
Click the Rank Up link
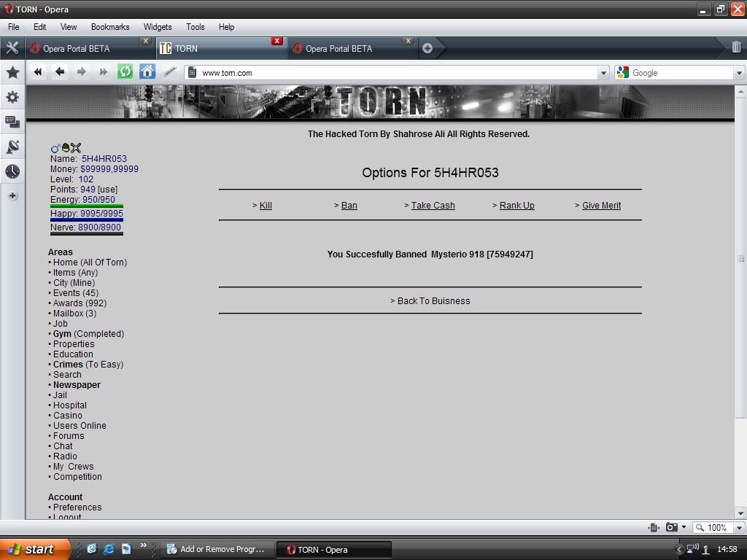[x=517, y=205]
